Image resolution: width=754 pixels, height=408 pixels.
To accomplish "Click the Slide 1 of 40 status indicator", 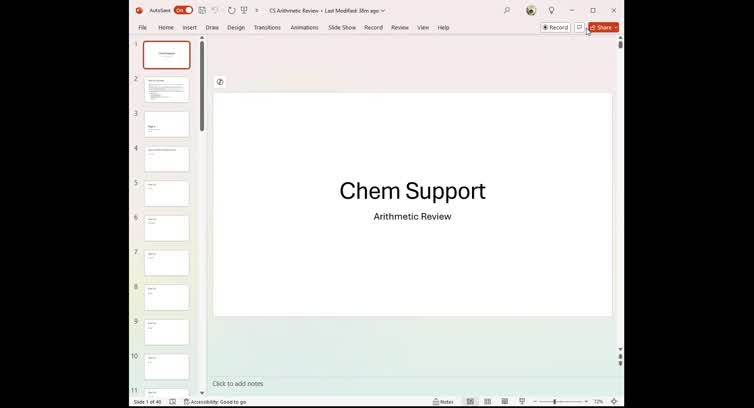I will tap(147, 402).
